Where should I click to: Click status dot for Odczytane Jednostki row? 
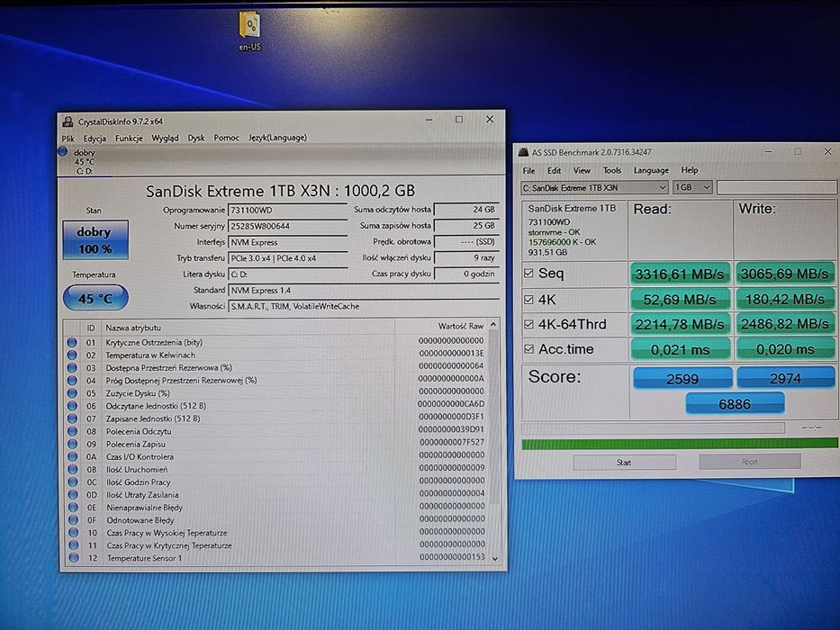(x=72, y=406)
